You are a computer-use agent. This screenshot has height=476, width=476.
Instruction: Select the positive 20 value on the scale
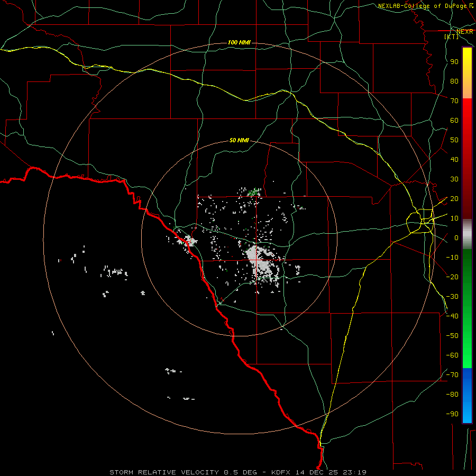(x=454, y=199)
